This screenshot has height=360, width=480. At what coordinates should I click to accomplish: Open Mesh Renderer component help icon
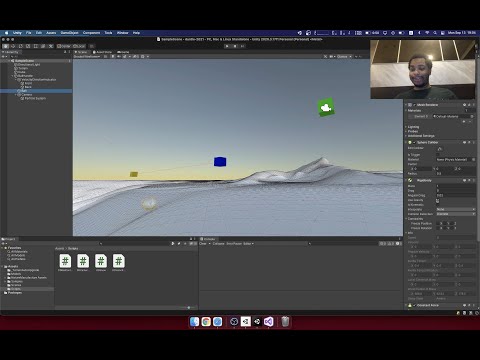pyautogui.click(x=464, y=105)
